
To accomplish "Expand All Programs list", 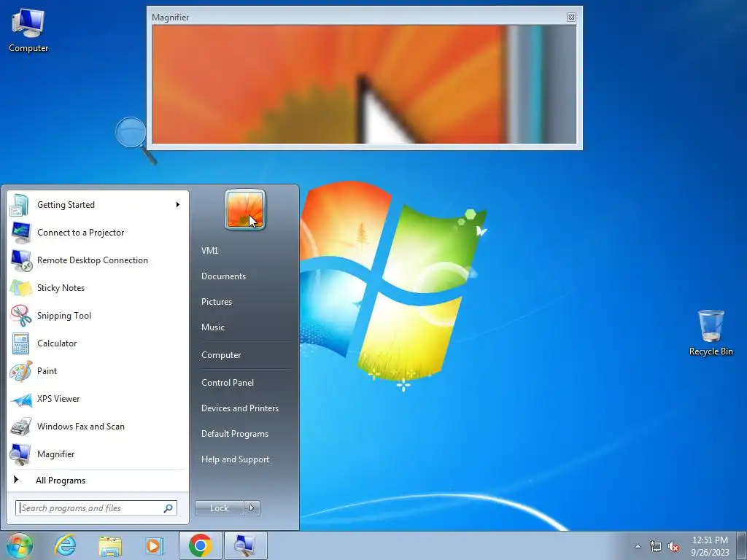I will coord(61,481).
